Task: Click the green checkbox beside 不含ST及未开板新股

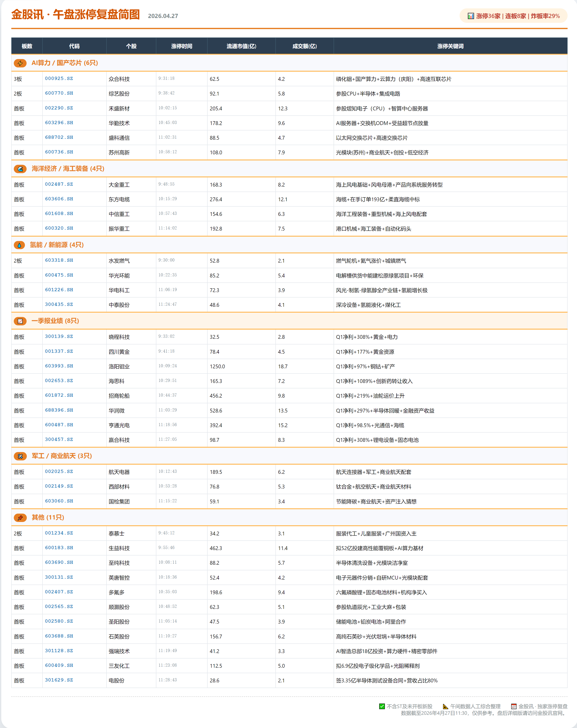Action: pos(382,706)
